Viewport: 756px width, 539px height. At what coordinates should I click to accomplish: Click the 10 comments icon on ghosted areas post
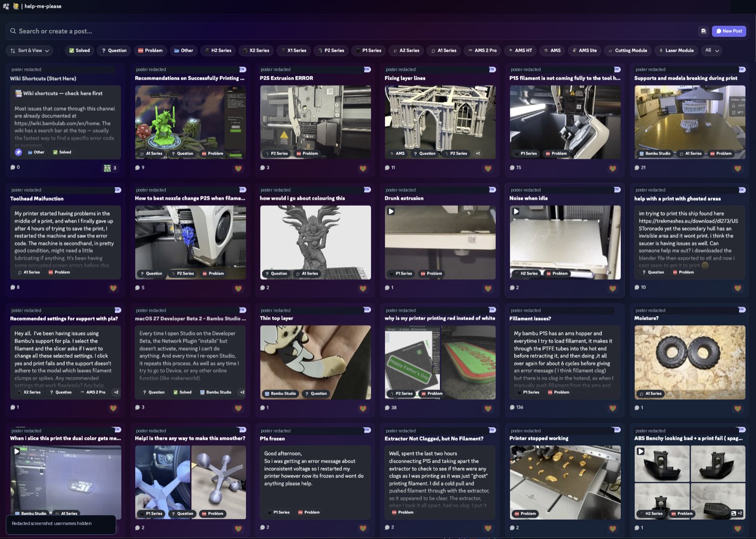(637, 287)
